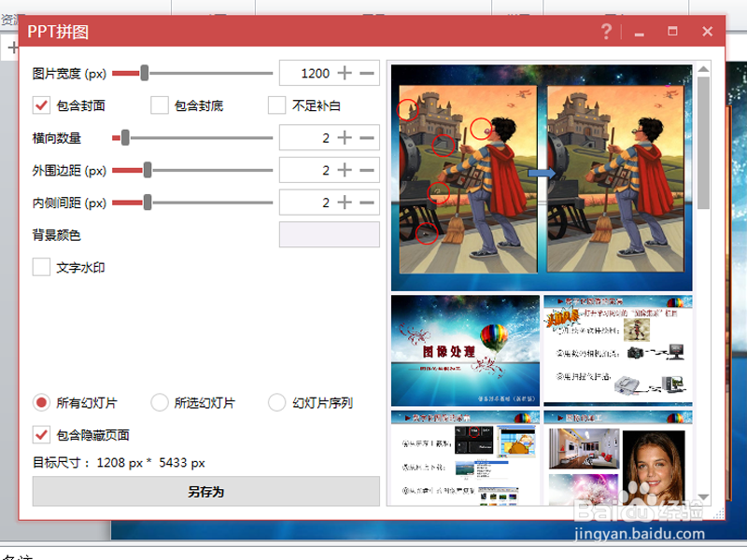Screen dimensions: 747x560
Task: Decrease 横向数量 with minus icon
Action: (x=367, y=137)
